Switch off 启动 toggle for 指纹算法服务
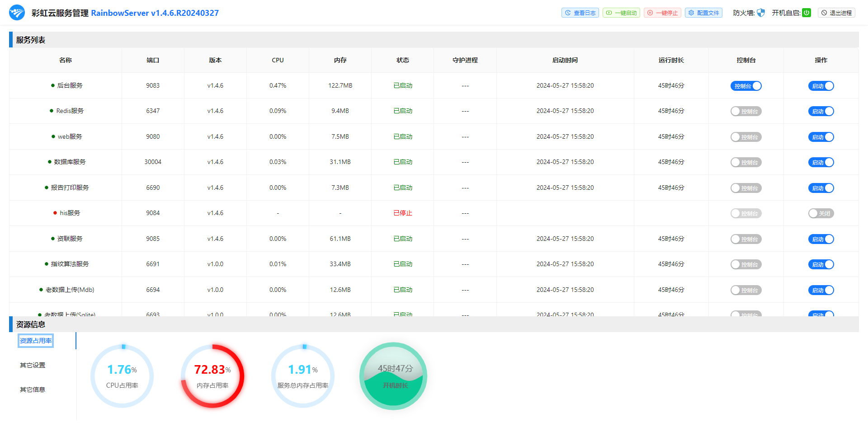The height and width of the screenshot is (427, 868). coord(821,264)
